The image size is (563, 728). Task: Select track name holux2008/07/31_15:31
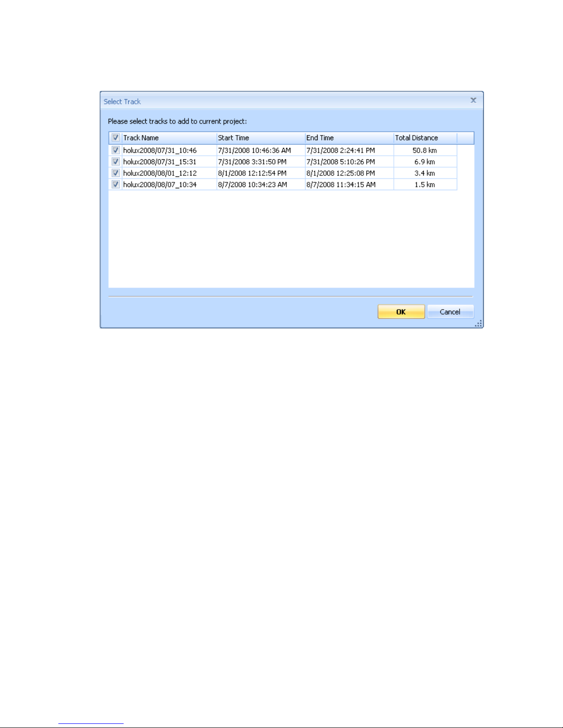[160, 162]
